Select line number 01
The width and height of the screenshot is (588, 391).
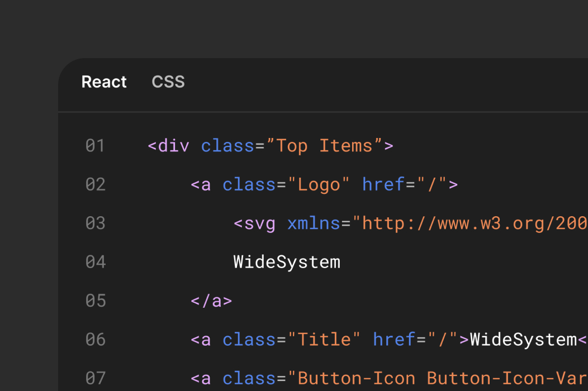coord(95,145)
